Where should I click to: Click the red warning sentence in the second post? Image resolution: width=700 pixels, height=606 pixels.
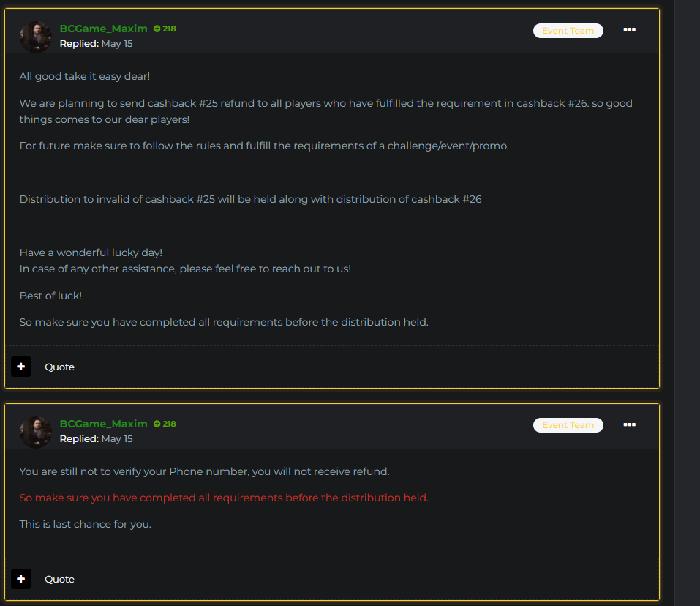(224, 498)
